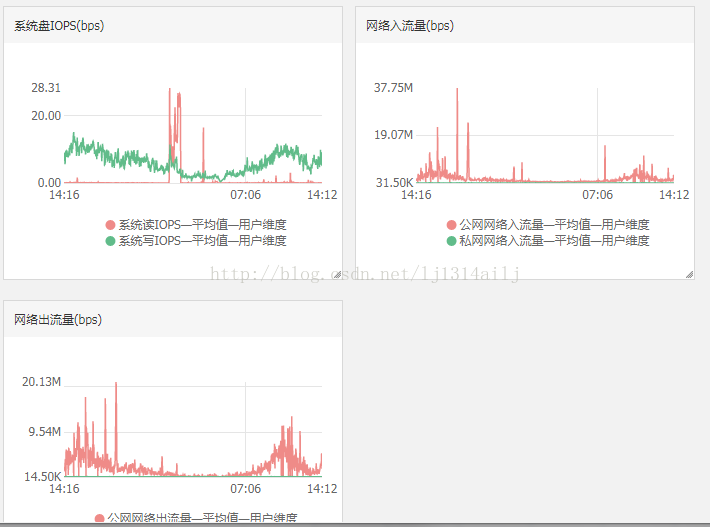Hide the 私网网络入流量—平均值 series via legend text
Viewport: 710px width, 527px height.
click(x=554, y=241)
